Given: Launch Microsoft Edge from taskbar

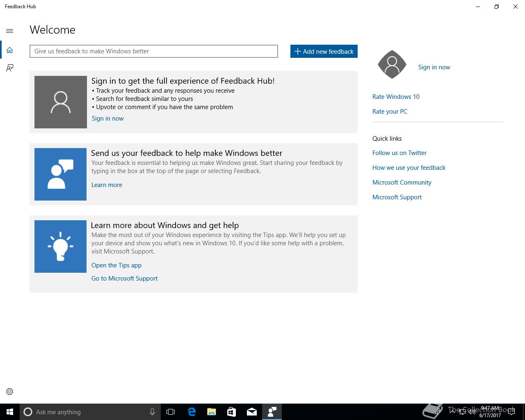Looking at the screenshot, I should (192, 412).
